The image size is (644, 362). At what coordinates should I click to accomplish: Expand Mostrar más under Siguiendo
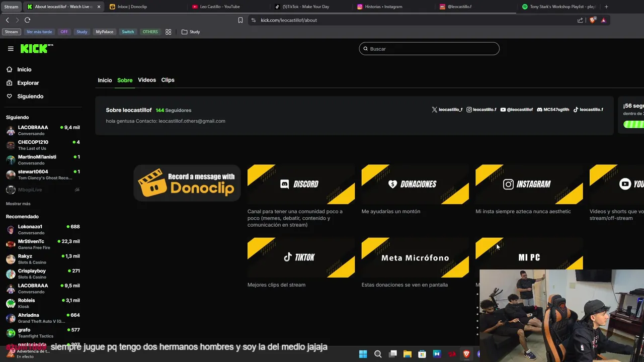click(x=18, y=204)
